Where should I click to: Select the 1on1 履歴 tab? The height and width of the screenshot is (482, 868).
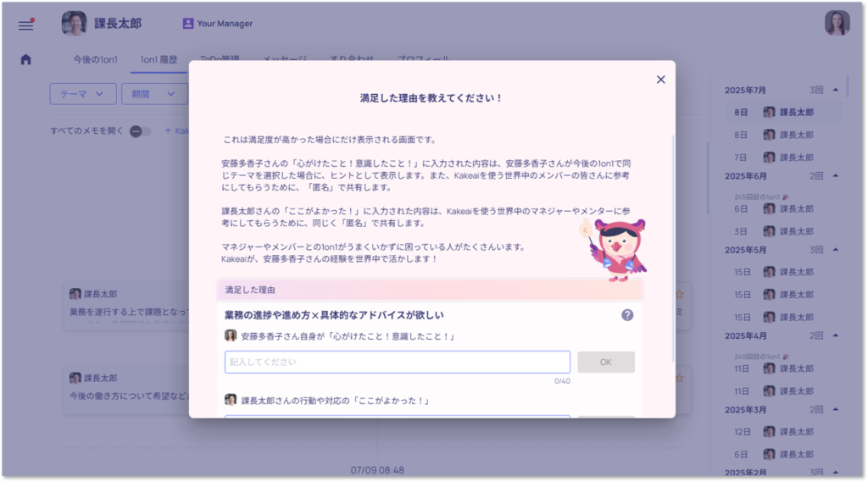click(x=159, y=59)
